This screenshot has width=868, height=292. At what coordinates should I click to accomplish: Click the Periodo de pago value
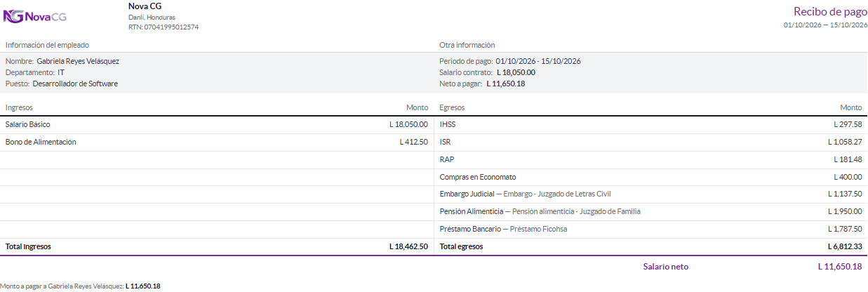pyautogui.click(x=538, y=61)
